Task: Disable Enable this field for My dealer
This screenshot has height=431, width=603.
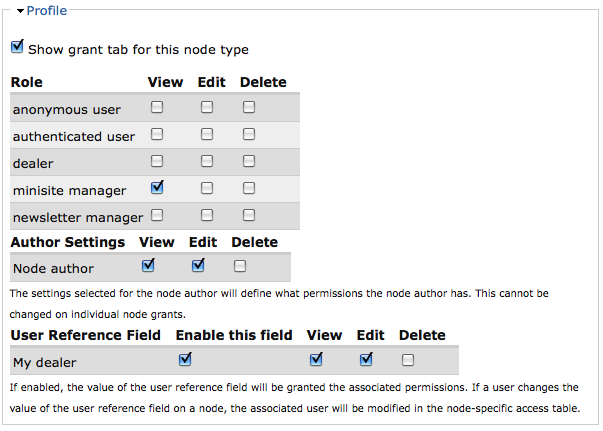Action: click(185, 360)
